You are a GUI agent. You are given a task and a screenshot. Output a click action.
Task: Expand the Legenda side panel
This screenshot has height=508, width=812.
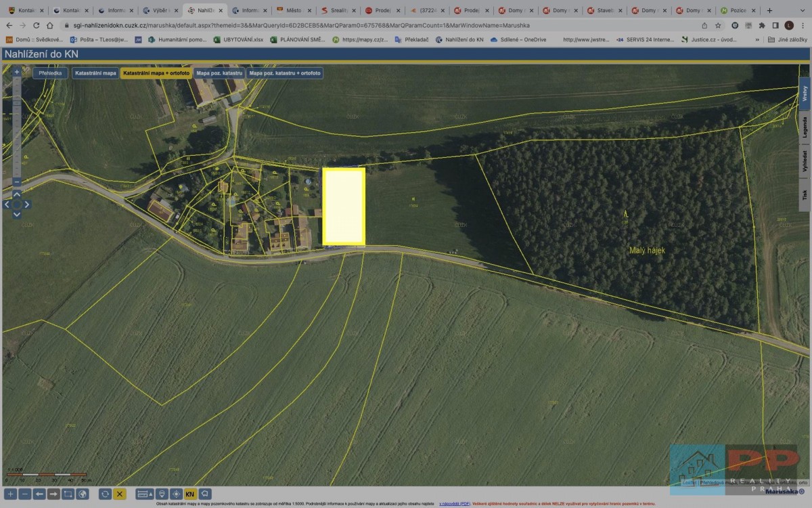click(805, 127)
